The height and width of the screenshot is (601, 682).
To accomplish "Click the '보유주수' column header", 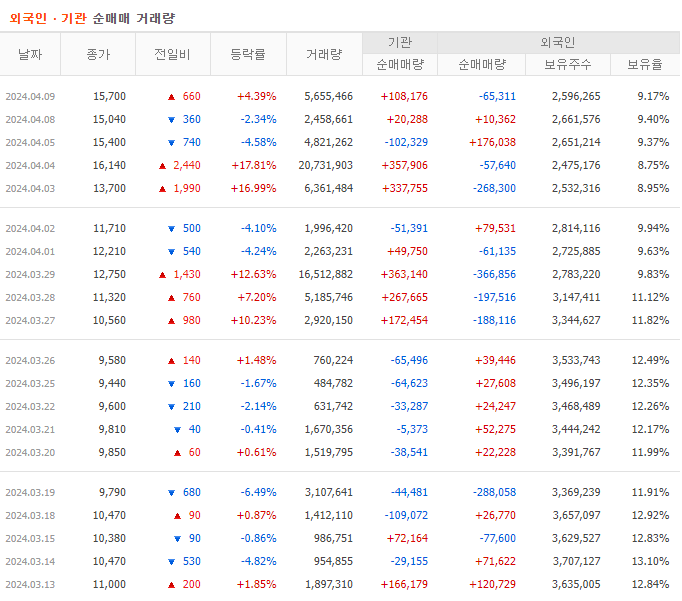I will (568, 64).
